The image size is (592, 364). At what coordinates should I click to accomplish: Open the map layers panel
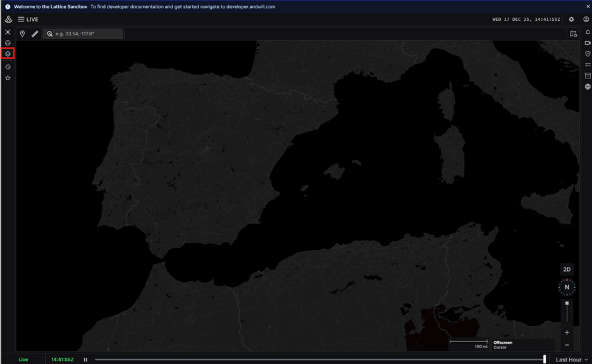pyautogui.click(x=8, y=54)
